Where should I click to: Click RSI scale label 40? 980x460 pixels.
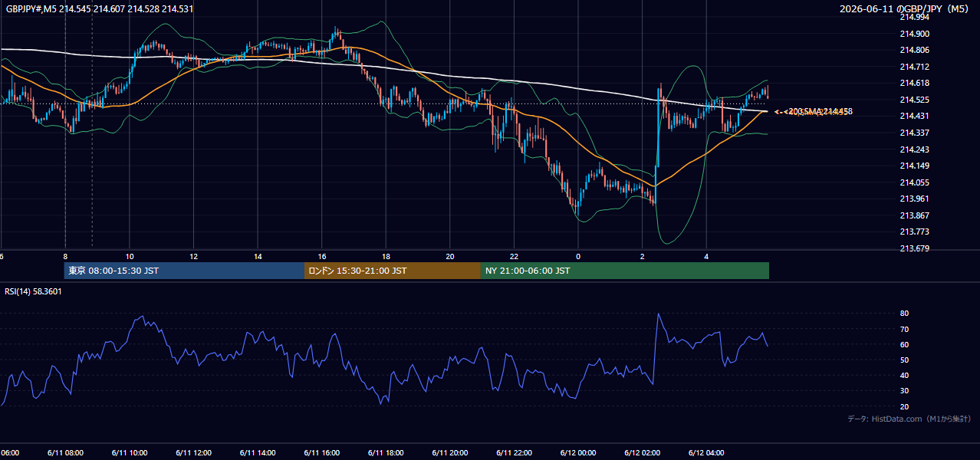click(x=904, y=375)
